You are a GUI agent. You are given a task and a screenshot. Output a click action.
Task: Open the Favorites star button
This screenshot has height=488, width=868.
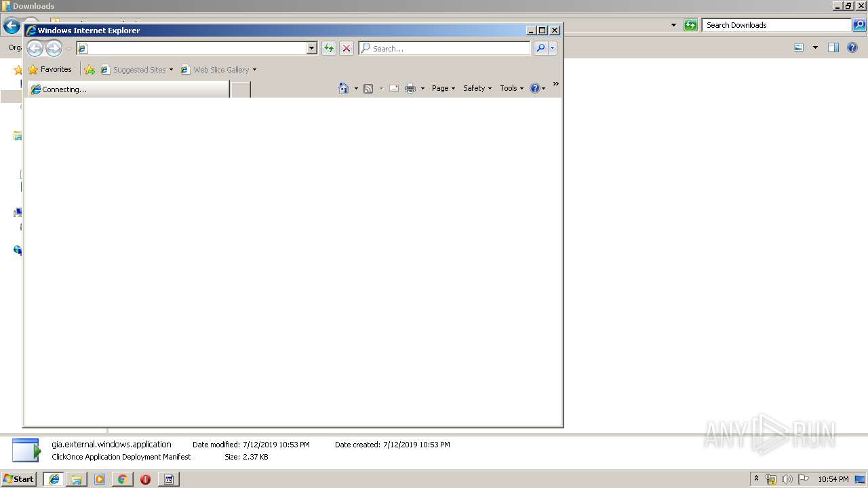click(50, 69)
